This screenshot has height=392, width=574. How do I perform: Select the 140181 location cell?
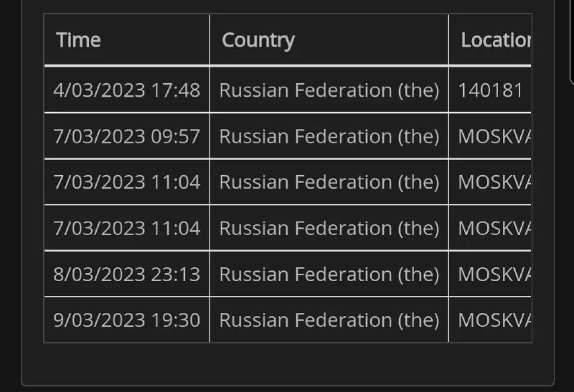(x=491, y=90)
